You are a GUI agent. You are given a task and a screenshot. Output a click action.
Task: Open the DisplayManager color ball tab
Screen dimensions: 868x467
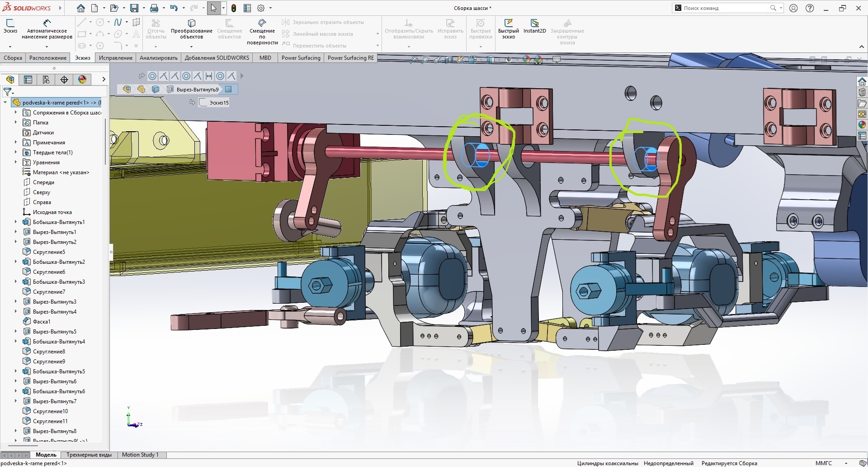(82, 80)
